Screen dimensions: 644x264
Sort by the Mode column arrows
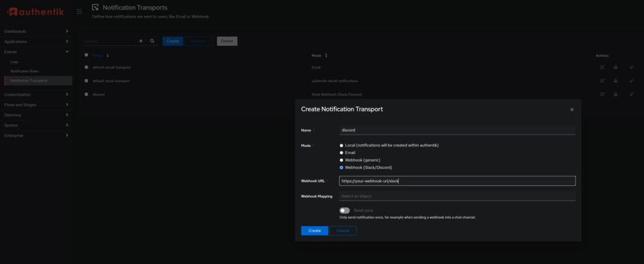pyautogui.click(x=326, y=55)
